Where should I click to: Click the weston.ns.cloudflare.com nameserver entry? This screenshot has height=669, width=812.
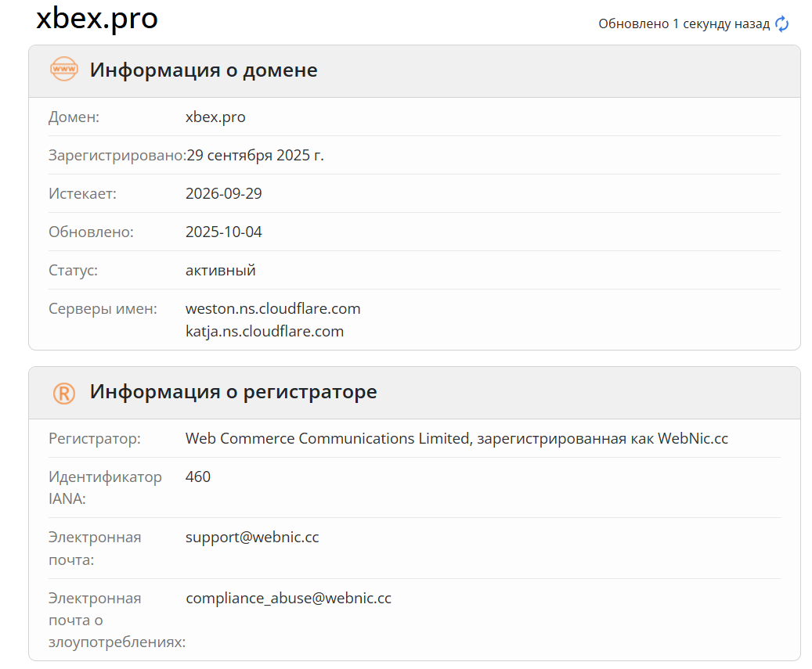point(273,308)
